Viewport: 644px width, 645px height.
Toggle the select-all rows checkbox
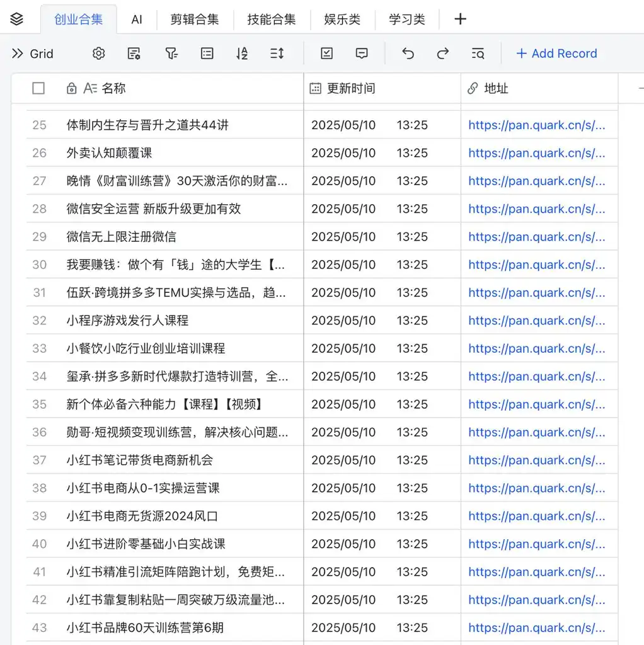point(38,88)
